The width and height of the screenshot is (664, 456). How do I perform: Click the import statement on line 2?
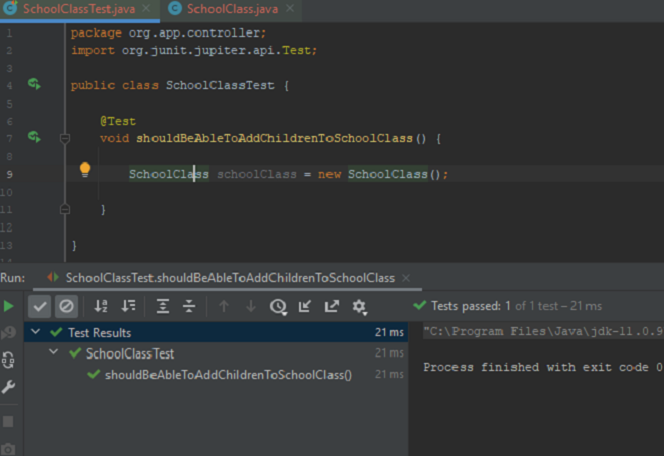coord(194,50)
